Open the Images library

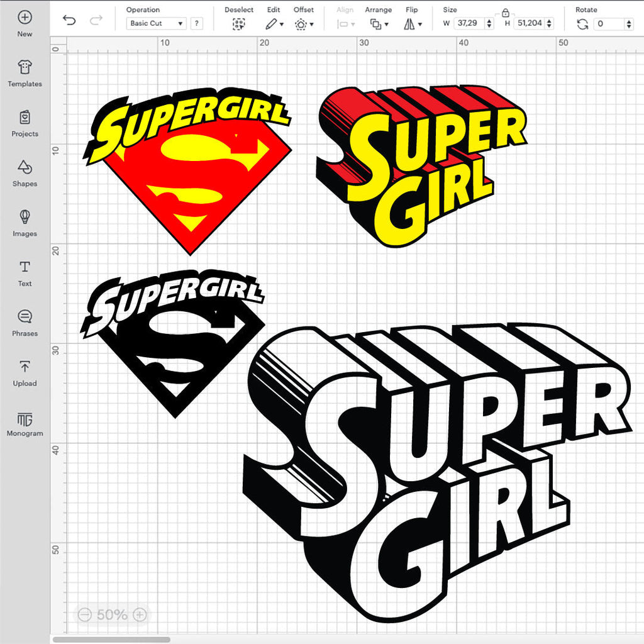coord(25,223)
